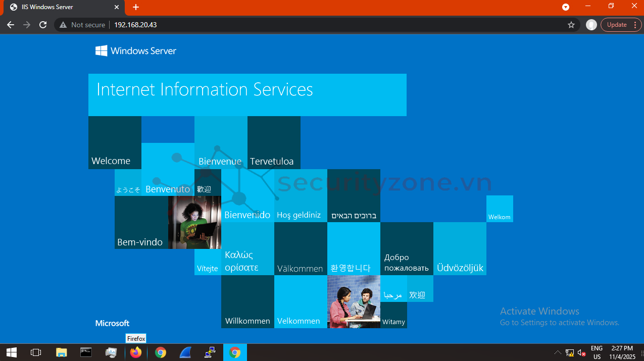Launch Command Prompt from the taskbar
This screenshot has height=361, width=644.
86,352
